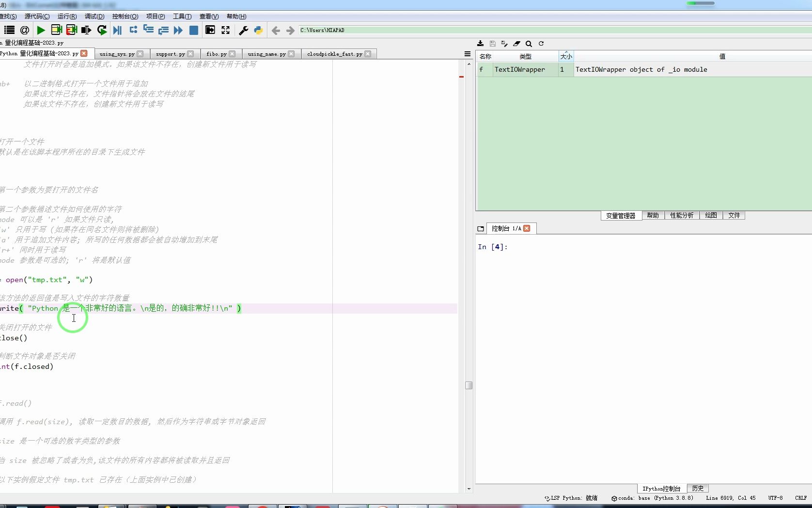Refresh the variable explorer
Viewport: 812px width, 508px height.
coord(541,43)
